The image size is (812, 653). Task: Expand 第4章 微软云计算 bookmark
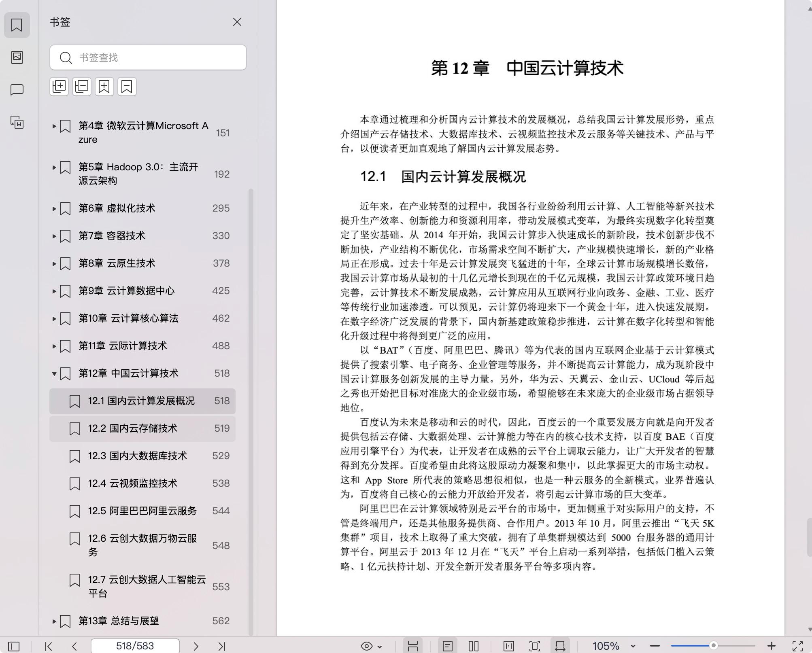(54, 126)
